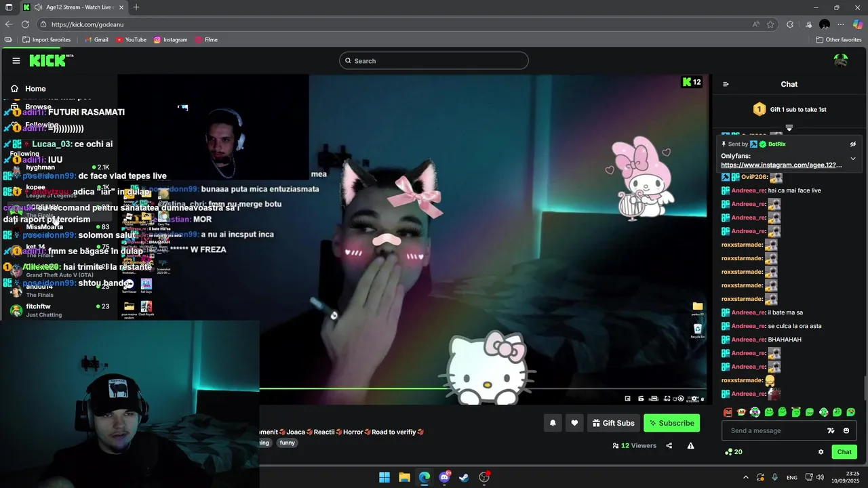Screen dimensions: 868x488
Task: Open Windows Start menu
Action: pos(384,477)
